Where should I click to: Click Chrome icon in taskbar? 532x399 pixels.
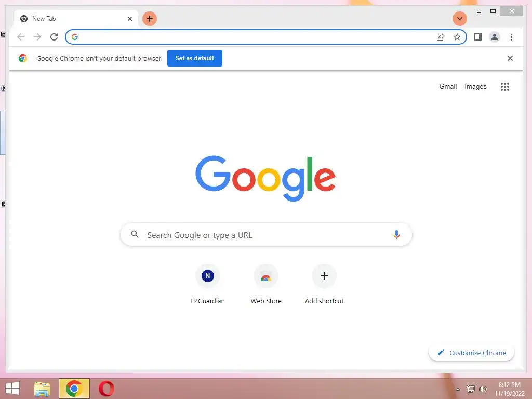pyautogui.click(x=74, y=389)
